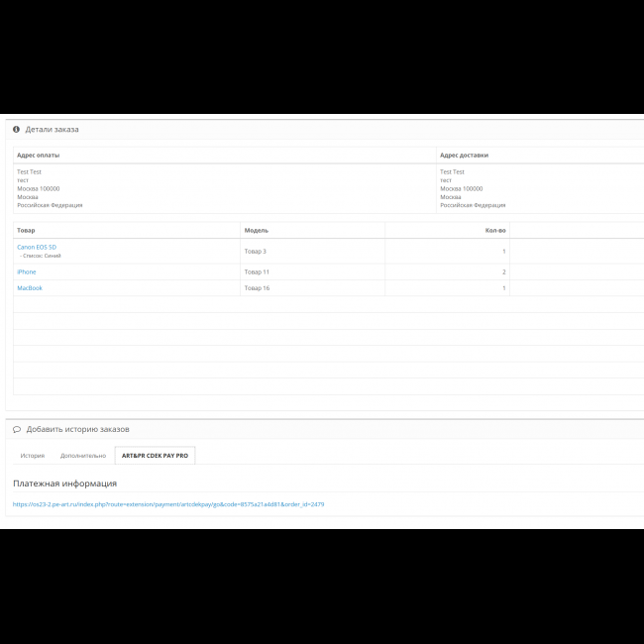Open the История tab
The height and width of the screenshot is (644, 644).
(x=33, y=456)
